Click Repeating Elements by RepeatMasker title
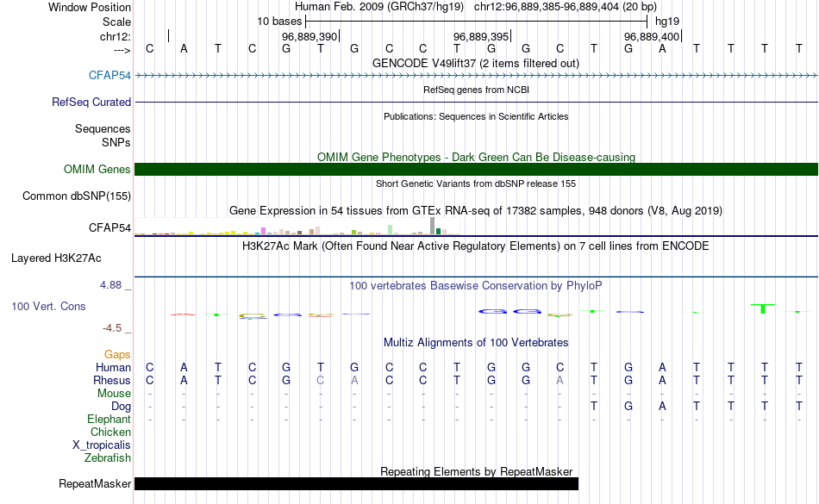 pyautogui.click(x=477, y=471)
